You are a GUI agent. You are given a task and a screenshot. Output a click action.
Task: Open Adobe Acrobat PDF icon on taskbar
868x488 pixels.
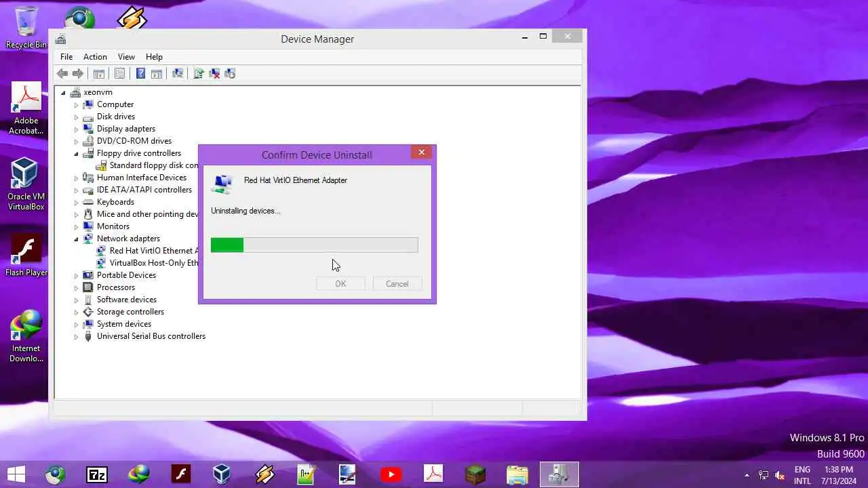pos(433,474)
